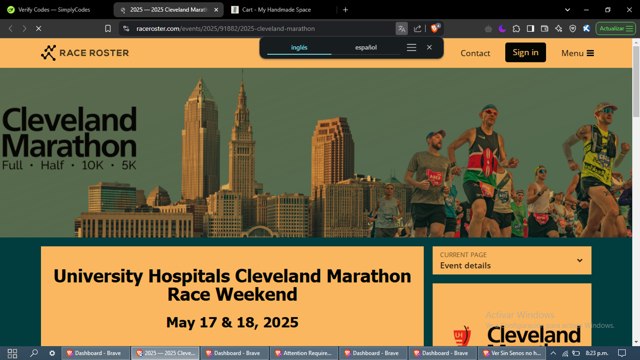Open the Brave VPN shield icon

tap(573, 29)
